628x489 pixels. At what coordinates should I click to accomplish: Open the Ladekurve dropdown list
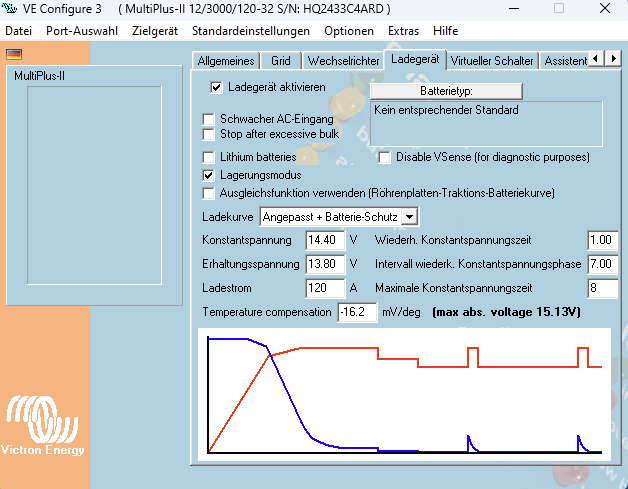coord(409,217)
